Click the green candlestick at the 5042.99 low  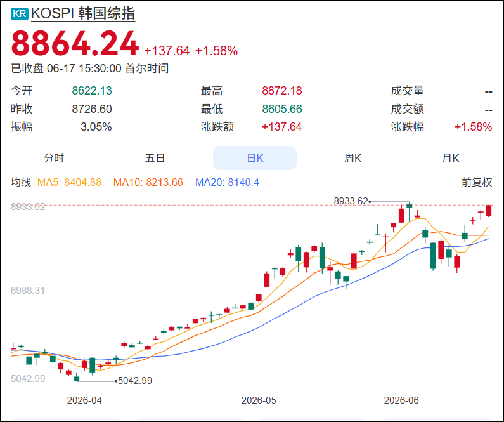(x=77, y=378)
